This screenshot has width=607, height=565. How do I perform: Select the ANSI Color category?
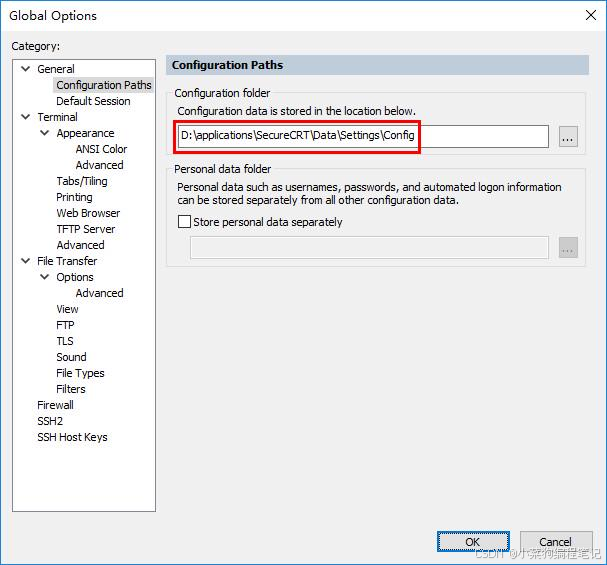101,149
